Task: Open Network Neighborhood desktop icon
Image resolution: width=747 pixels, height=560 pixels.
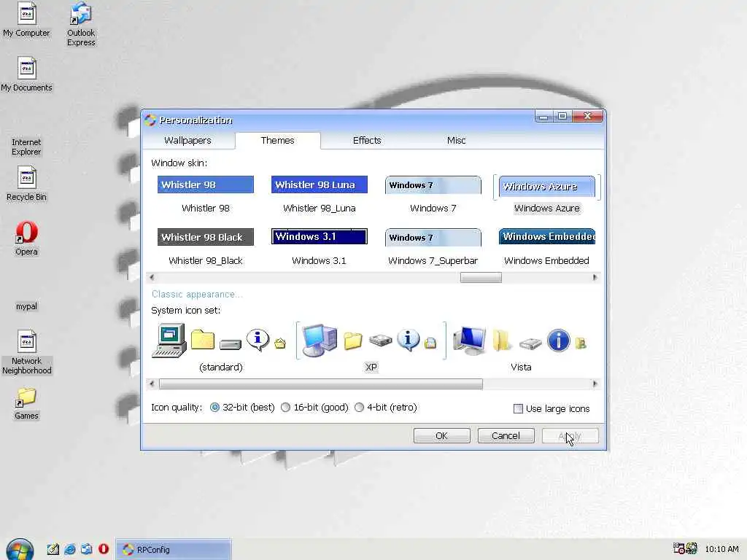Action: pyautogui.click(x=26, y=352)
